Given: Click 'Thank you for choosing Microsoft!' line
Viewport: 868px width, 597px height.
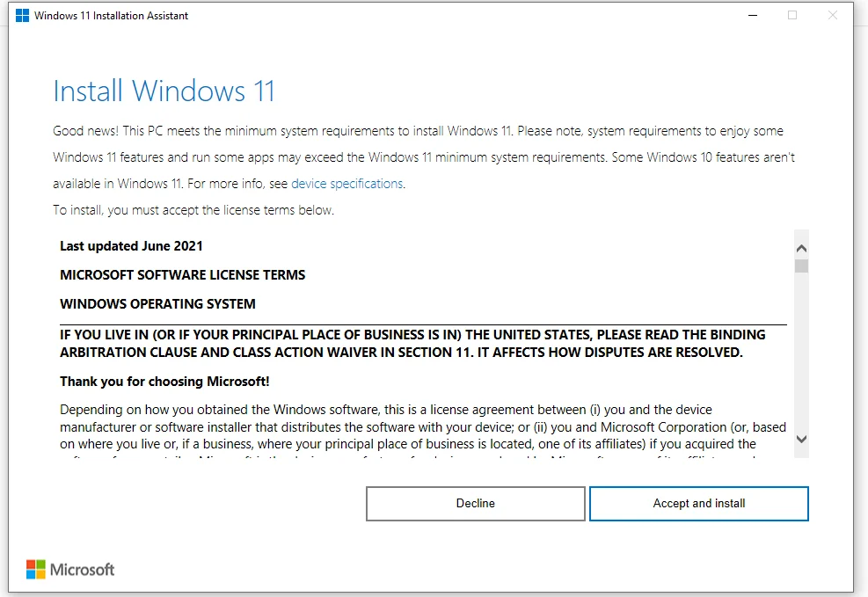Looking at the screenshot, I should 164,382.
